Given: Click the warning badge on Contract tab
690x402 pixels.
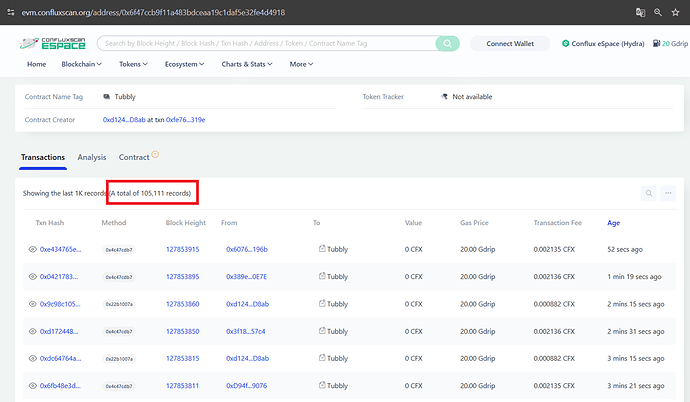Looking at the screenshot, I should (155, 154).
